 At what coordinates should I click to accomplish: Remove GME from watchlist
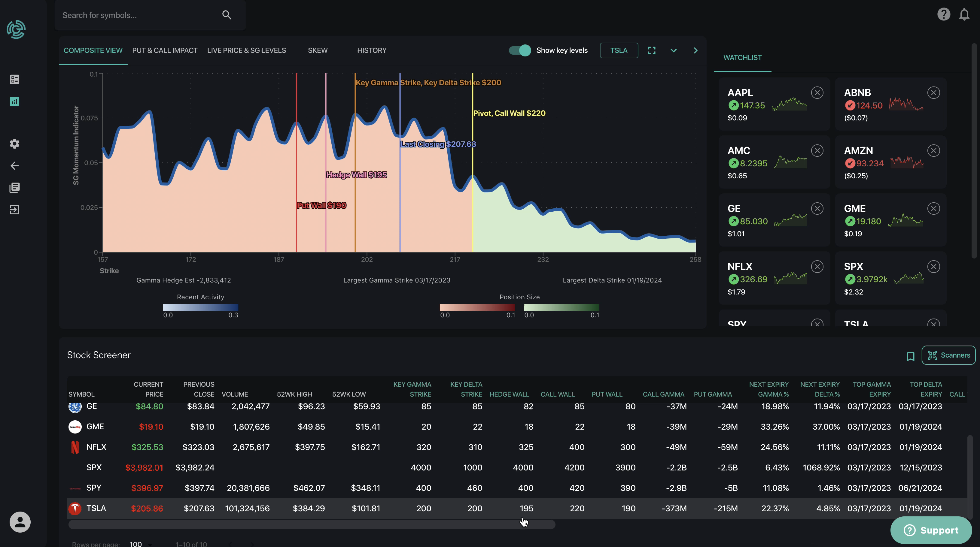pyautogui.click(x=934, y=208)
